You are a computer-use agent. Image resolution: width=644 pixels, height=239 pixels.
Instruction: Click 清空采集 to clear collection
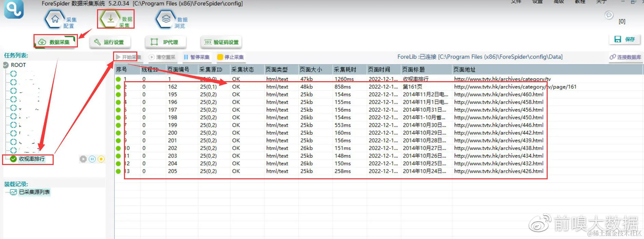[x=162, y=57]
